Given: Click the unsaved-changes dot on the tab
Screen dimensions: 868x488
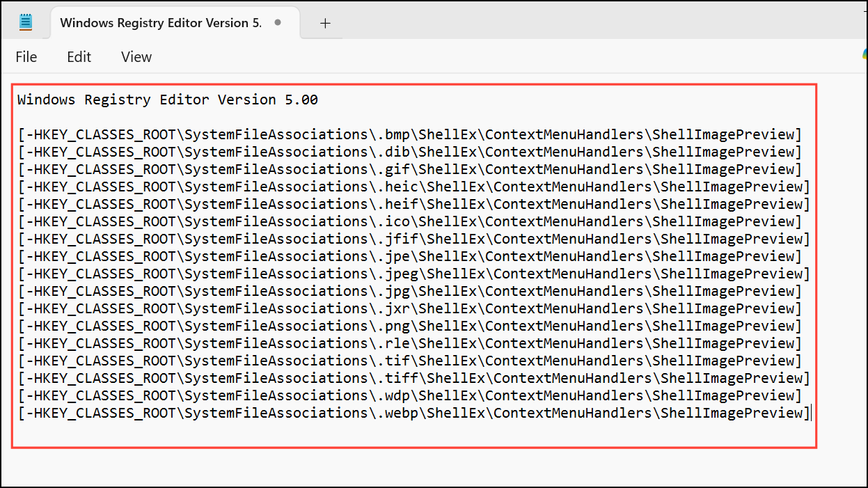Looking at the screenshot, I should click(278, 23).
